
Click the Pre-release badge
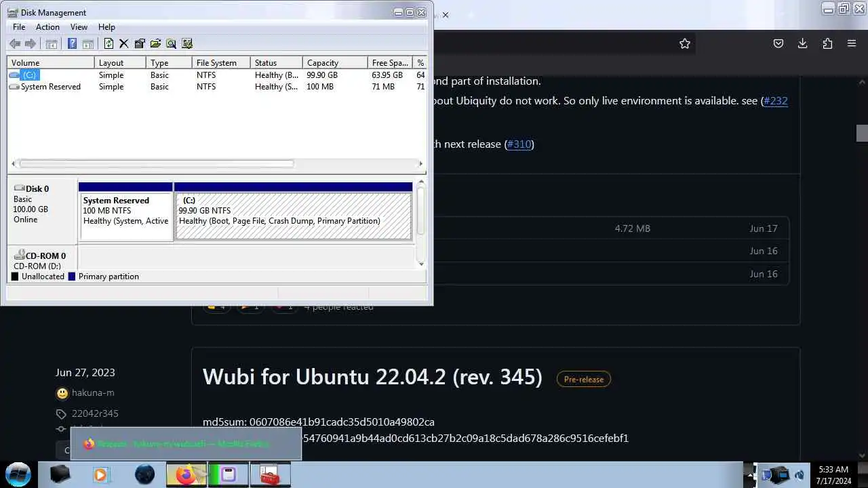pos(584,380)
